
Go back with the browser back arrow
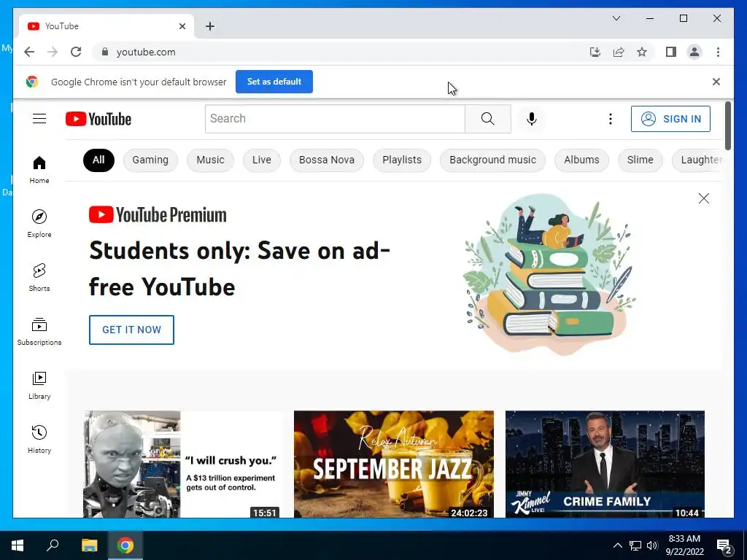[29, 52]
